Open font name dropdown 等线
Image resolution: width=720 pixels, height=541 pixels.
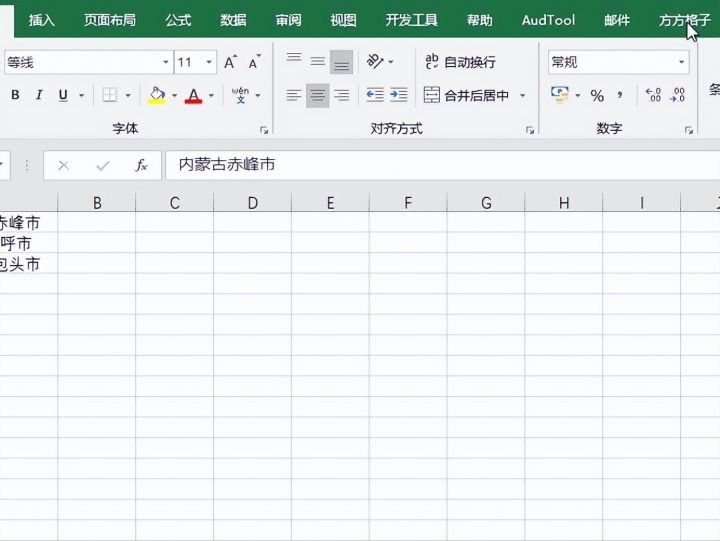[x=166, y=62]
